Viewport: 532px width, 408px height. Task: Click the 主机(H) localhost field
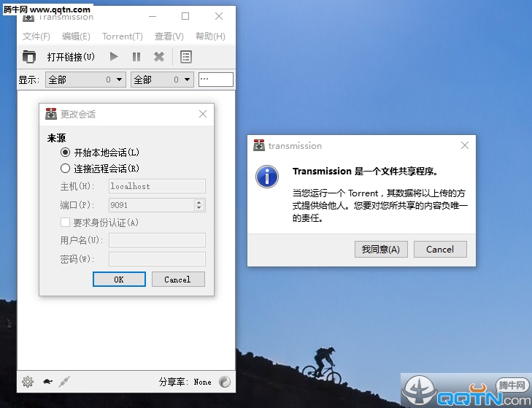click(157, 186)
